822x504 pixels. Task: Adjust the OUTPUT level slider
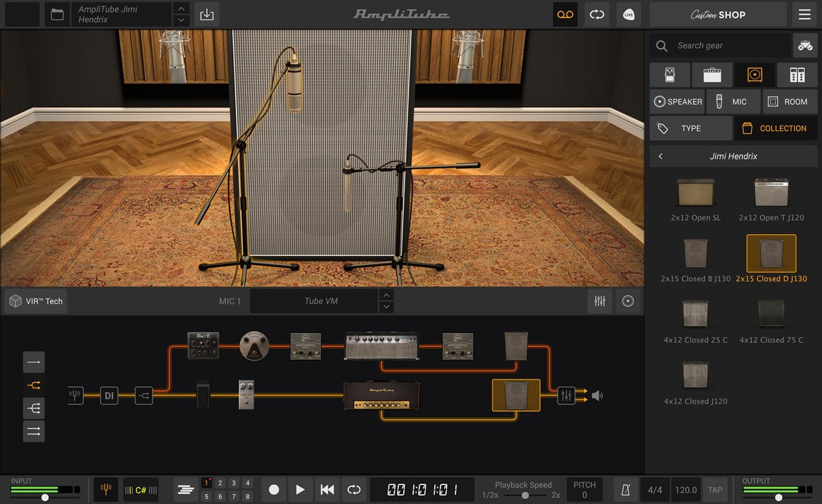pyautogui.click(x=778, y=497)
